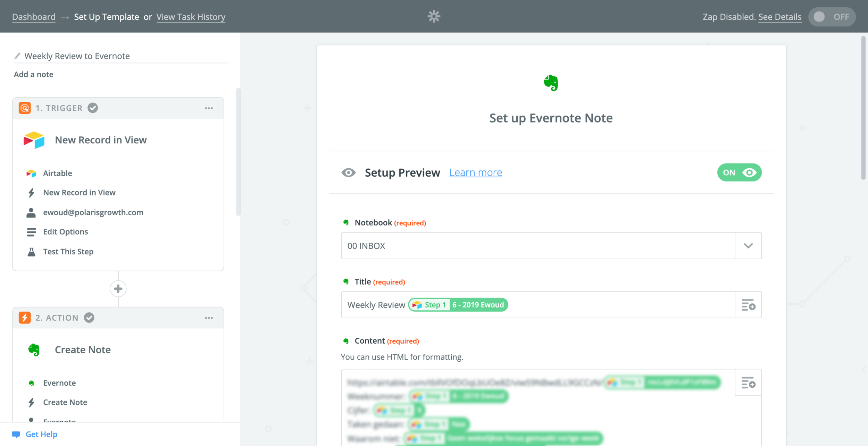Click the New Record in View trigger heading

coord(101,140)
